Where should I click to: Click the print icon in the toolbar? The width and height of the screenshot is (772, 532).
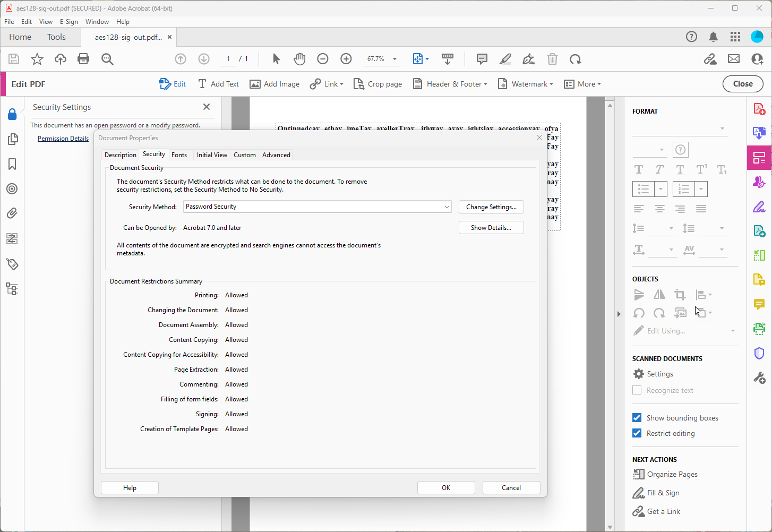[83, 59]
